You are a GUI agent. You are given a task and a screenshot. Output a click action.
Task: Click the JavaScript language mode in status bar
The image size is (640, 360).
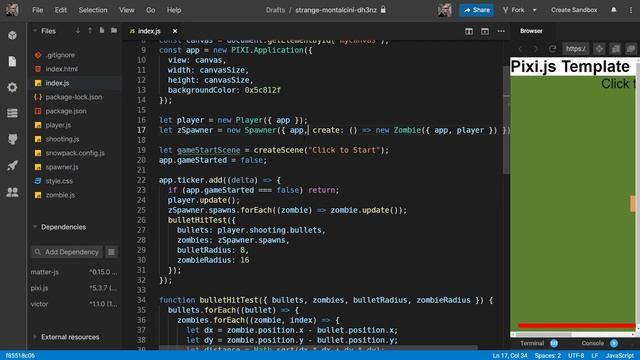[619, 356]
